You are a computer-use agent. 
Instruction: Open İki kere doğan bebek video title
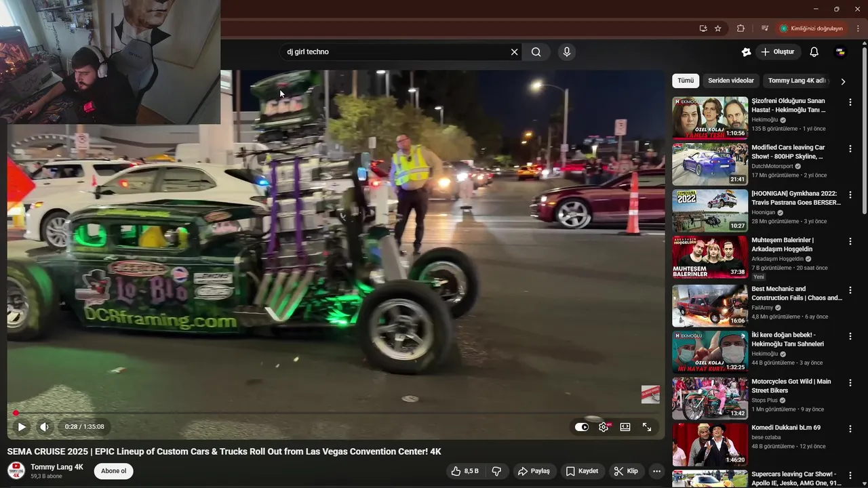tap(787, 340)
